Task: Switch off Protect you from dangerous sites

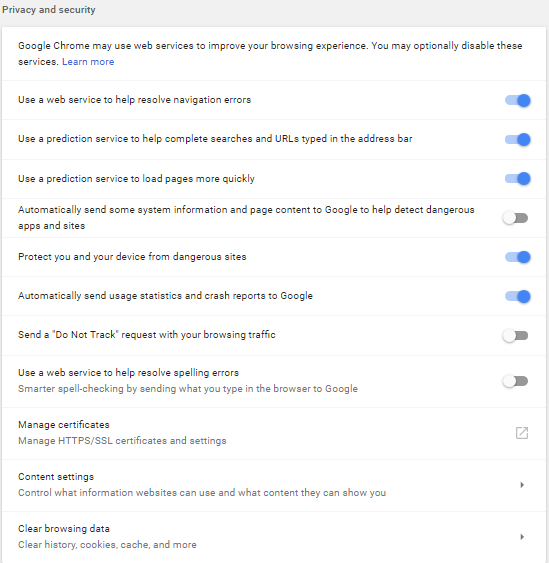Action: pyautogui.click(x=517, y=257)
